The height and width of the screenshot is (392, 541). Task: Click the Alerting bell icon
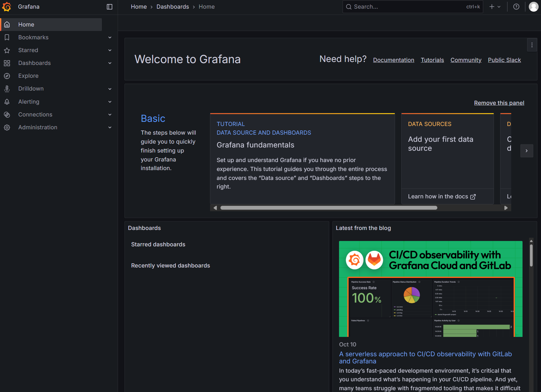click(7, 102)
